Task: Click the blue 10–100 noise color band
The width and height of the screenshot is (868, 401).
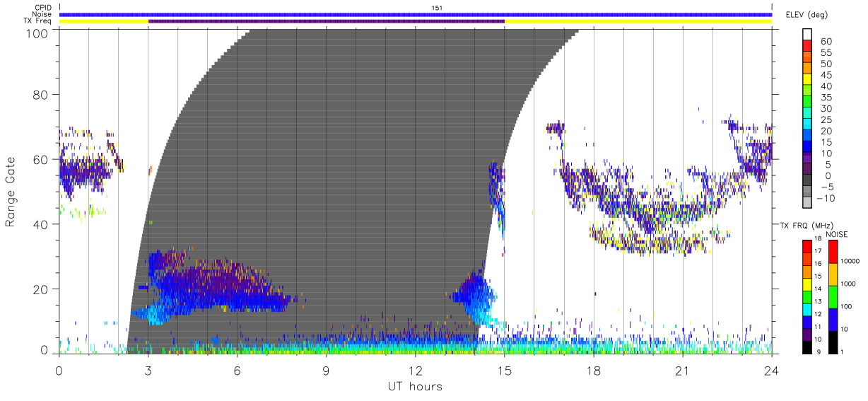Action: [833, 320]
